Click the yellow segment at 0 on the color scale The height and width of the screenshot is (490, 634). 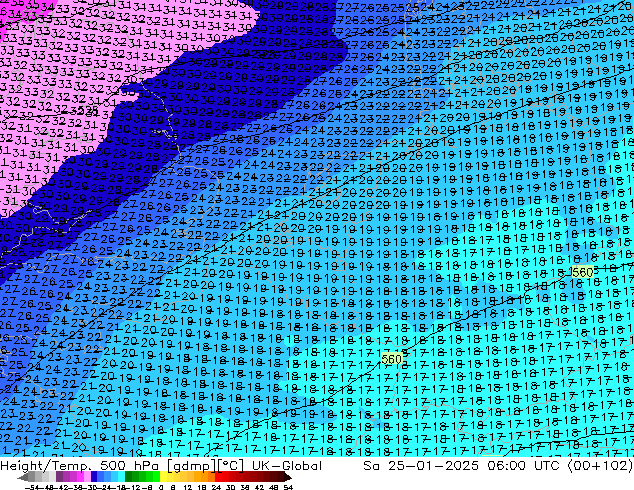[163, 477]
